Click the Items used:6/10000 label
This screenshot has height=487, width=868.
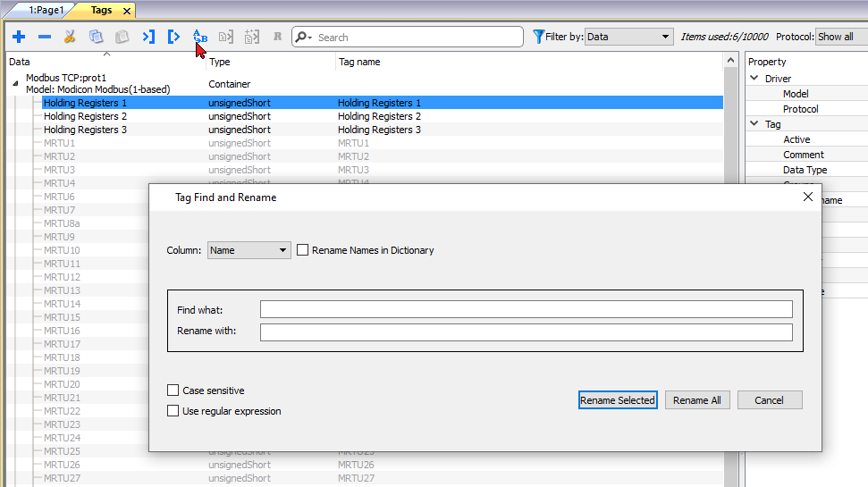point(724,37)
